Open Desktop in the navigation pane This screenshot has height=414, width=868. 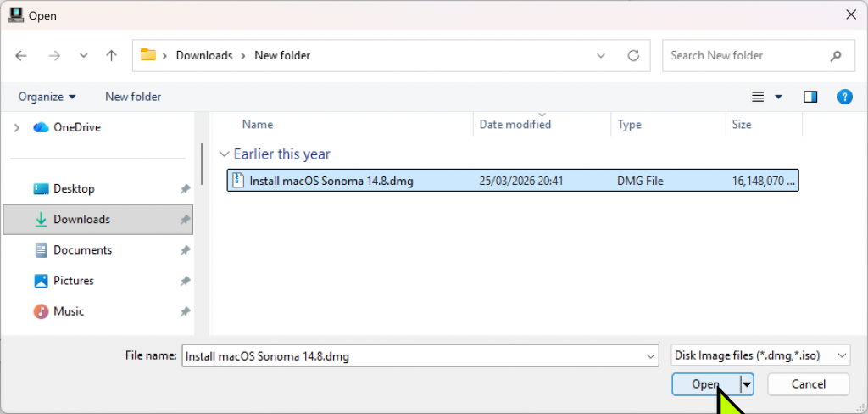click(x=74, y=189)
